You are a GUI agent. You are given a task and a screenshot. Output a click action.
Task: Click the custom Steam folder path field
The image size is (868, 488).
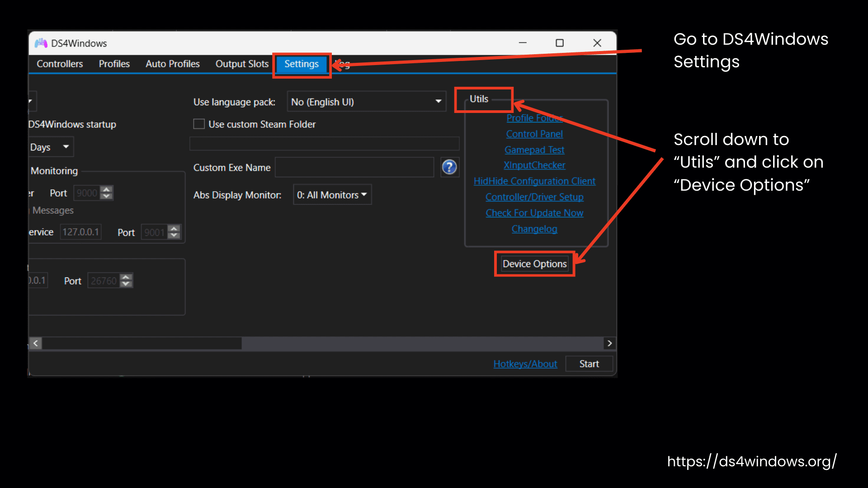pyautogui.click(x=324, y=144)
